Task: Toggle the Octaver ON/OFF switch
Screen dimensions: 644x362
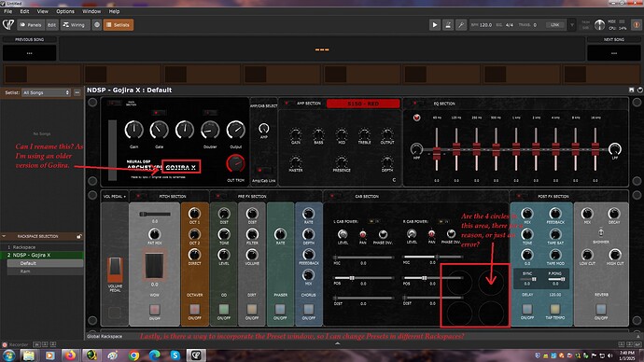Action: coord(195,309)
